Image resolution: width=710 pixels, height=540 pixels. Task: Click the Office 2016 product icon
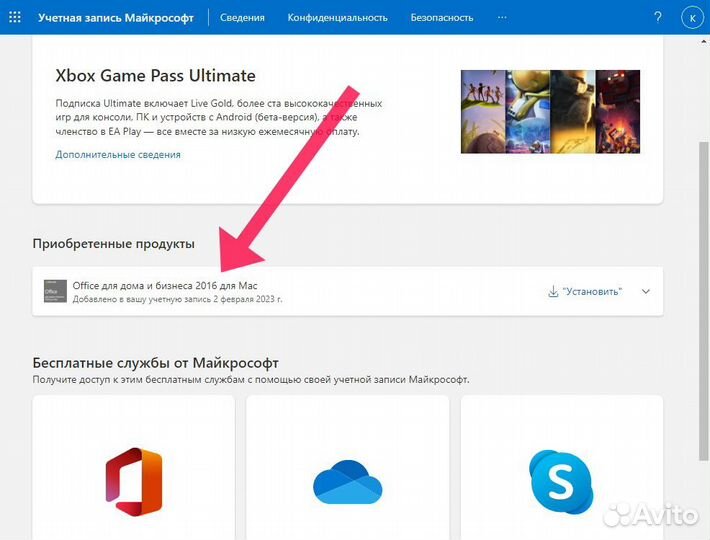pyautogui.click(x=55, y=291)
